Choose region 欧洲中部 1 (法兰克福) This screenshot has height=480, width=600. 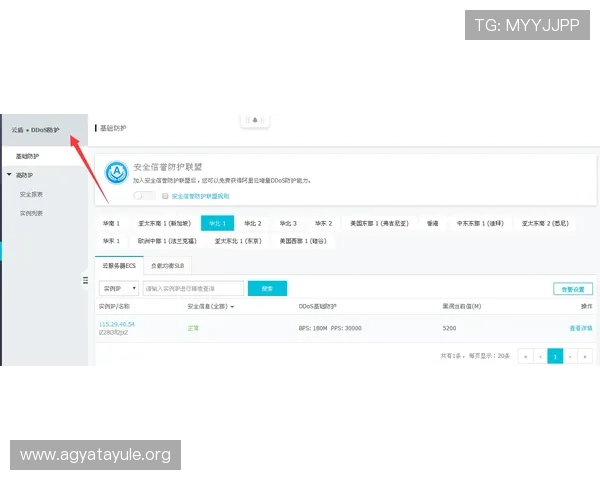167,241
